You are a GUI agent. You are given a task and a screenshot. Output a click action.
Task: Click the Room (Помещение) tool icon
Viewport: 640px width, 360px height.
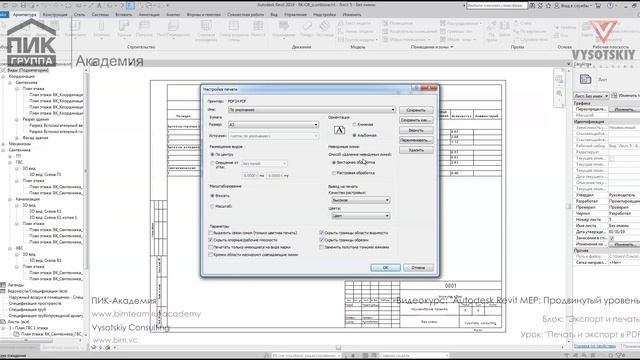click(385, 23)
